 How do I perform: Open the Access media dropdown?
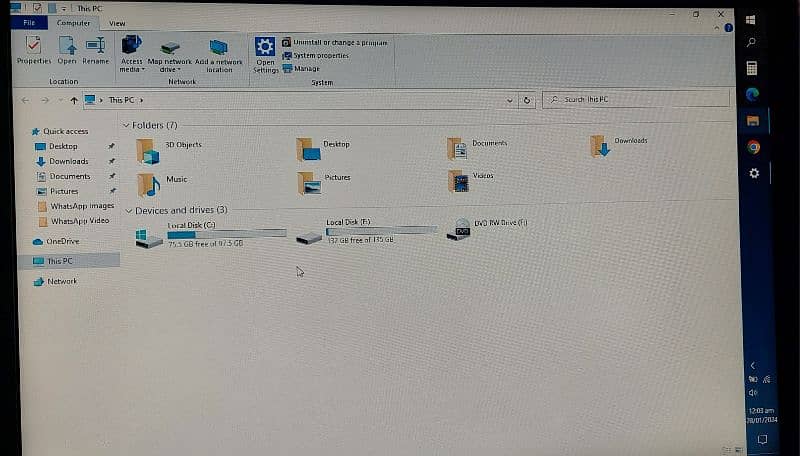pyautogui.click(x=132, y=54)
